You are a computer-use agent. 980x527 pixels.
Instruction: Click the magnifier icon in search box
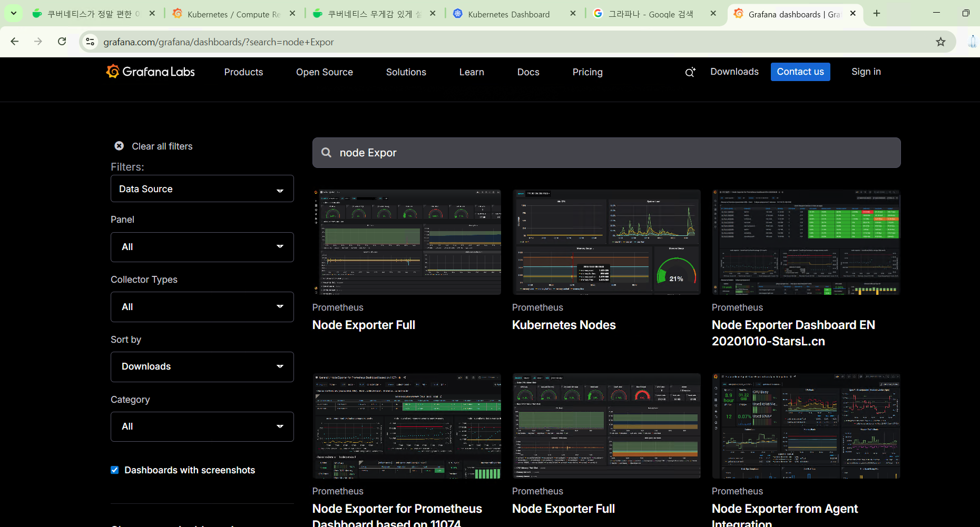327,153
